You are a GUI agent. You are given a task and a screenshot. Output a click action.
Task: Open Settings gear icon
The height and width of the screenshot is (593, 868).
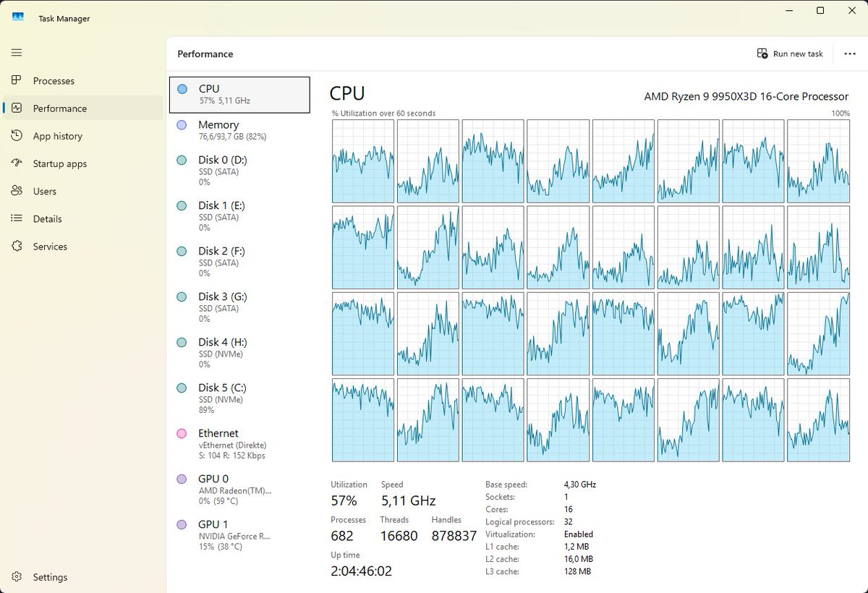pos(17,577)
